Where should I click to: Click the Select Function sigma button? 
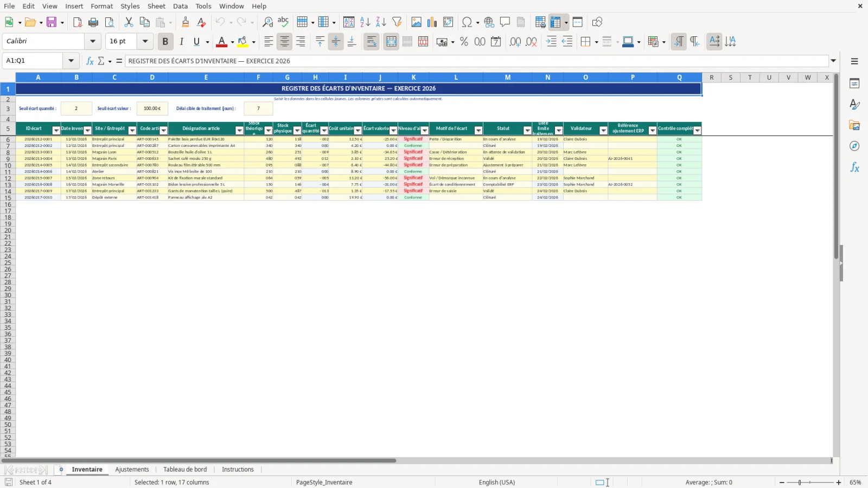tap(101, 61)
